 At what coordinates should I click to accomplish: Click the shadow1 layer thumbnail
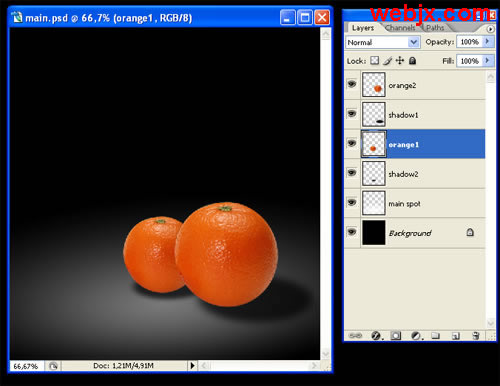click(x=374, y=114)
